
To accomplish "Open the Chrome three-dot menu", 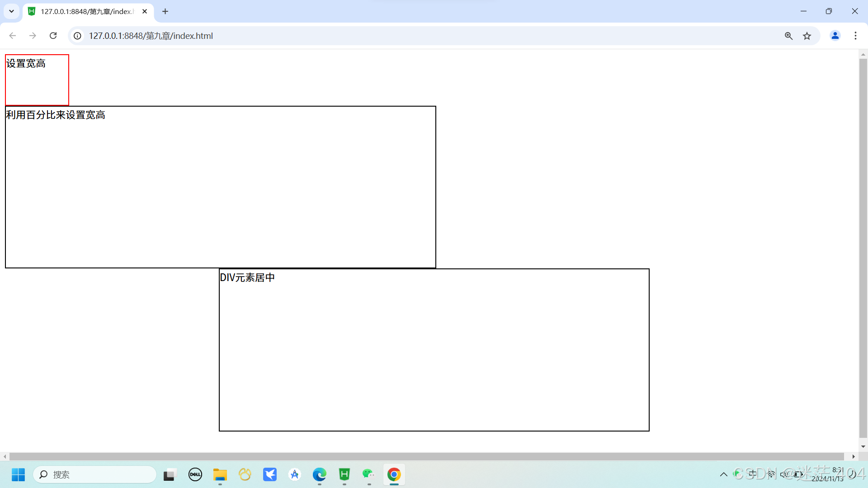I will coord(855,36).
